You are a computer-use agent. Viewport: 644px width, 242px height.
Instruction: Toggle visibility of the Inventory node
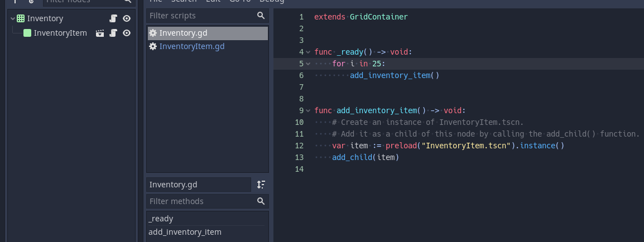127,18
